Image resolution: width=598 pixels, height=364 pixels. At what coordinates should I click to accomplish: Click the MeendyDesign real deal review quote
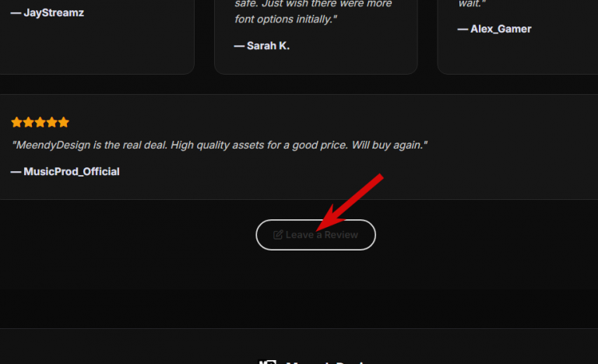click(x=220, y=145)
